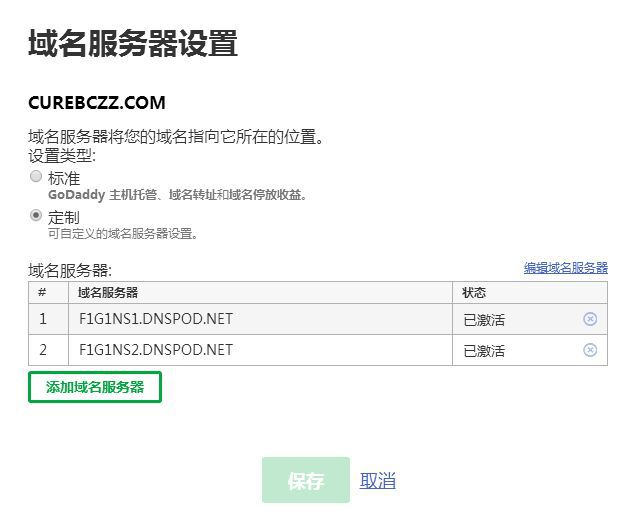Screen dimensions: 620x507
Task: Click the F1G1NS2.DNSPOD.NET nameserver cell
Action: (155, 350)
